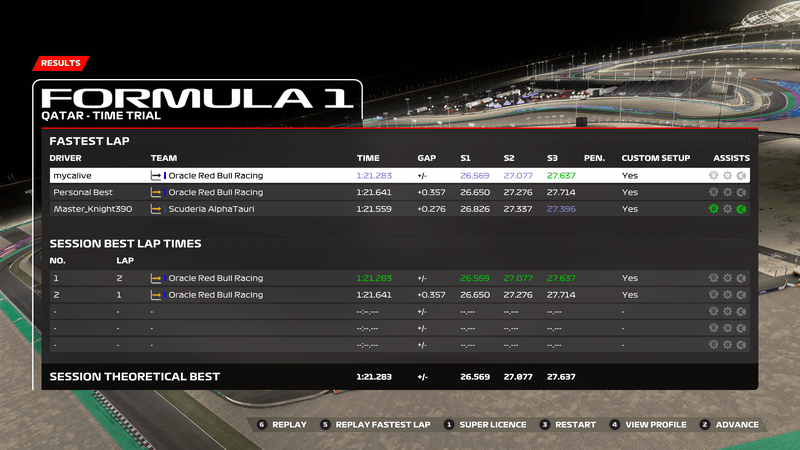Select traction control assist icon in Personal Best row

pos(713,192)
